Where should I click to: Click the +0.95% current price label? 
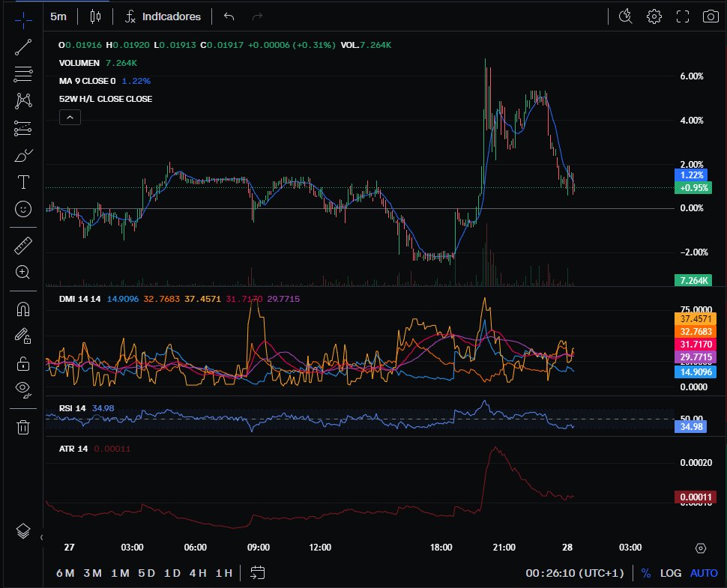click(x=693, y=188)
